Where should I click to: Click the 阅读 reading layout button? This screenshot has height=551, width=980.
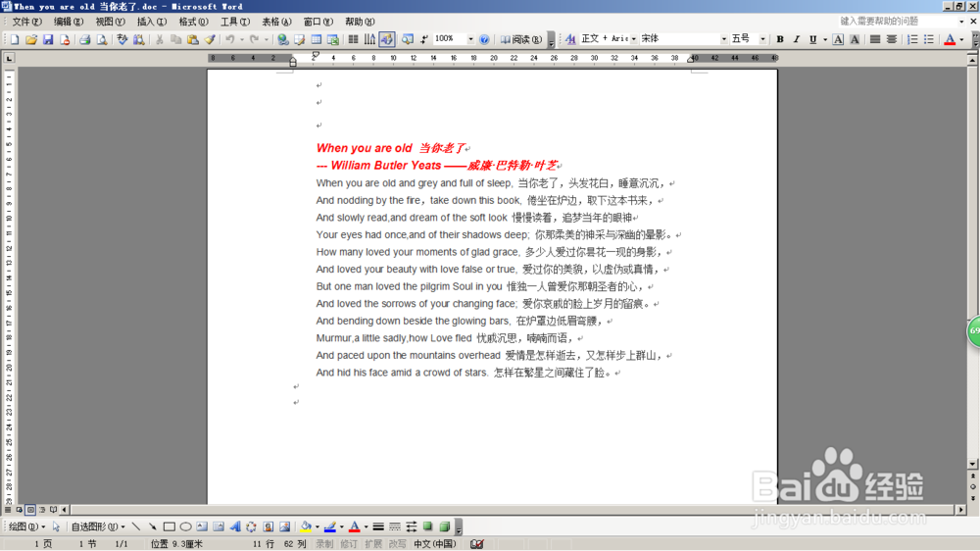click(x=520, y=39)
